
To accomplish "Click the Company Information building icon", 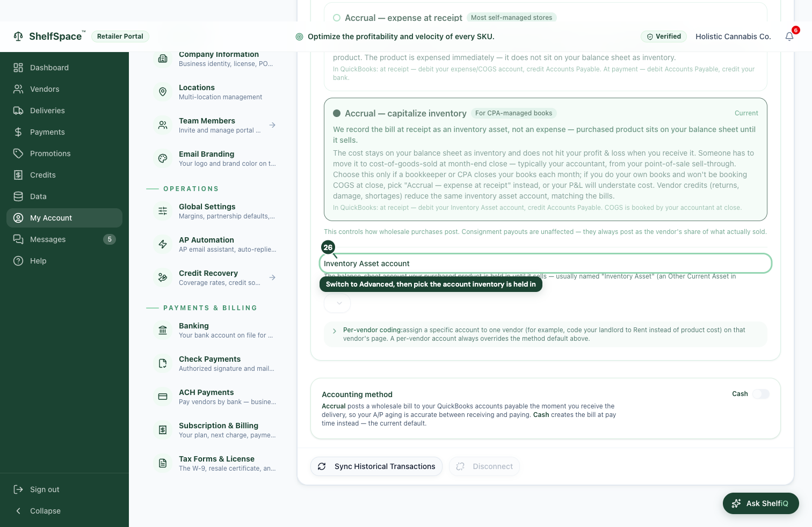I will (163, 58).
